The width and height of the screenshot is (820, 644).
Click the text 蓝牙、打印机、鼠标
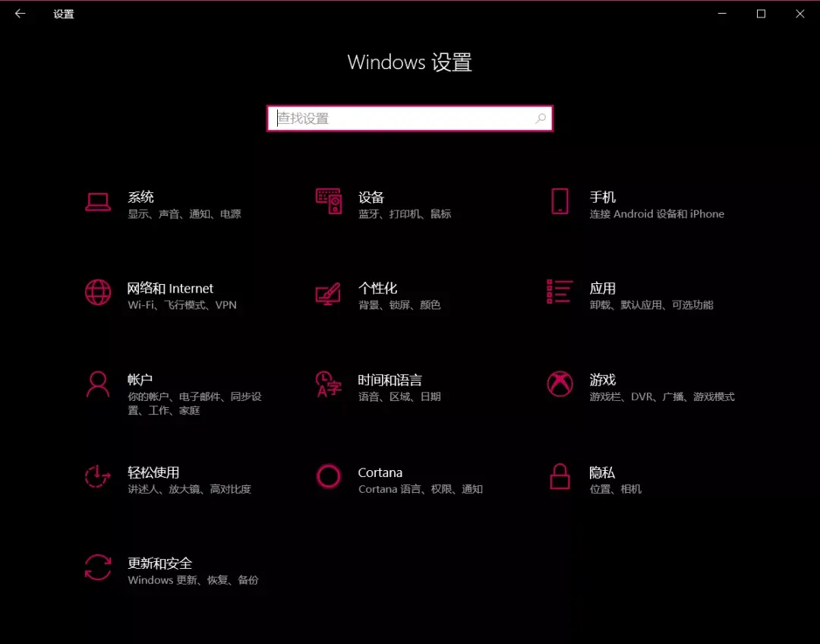(405, 214)
